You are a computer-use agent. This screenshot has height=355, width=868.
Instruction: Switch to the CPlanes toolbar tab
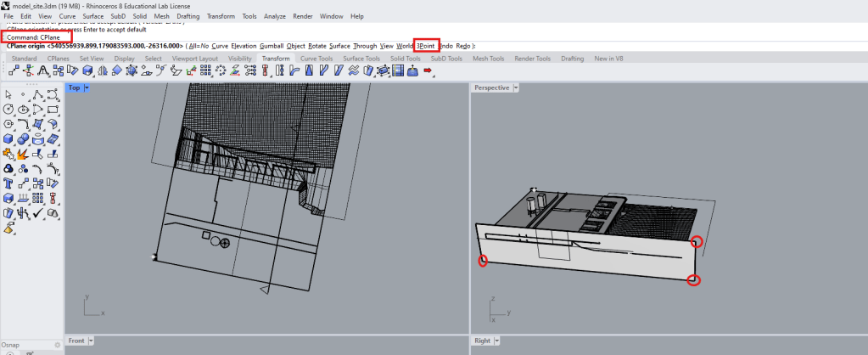(x=59, y=59)
